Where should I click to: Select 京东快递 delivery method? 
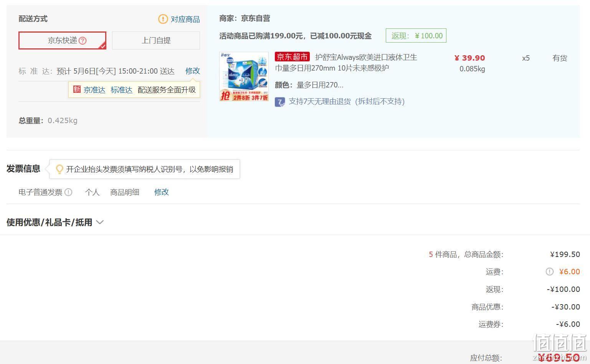pyautogui.click(x=62, y=40)
